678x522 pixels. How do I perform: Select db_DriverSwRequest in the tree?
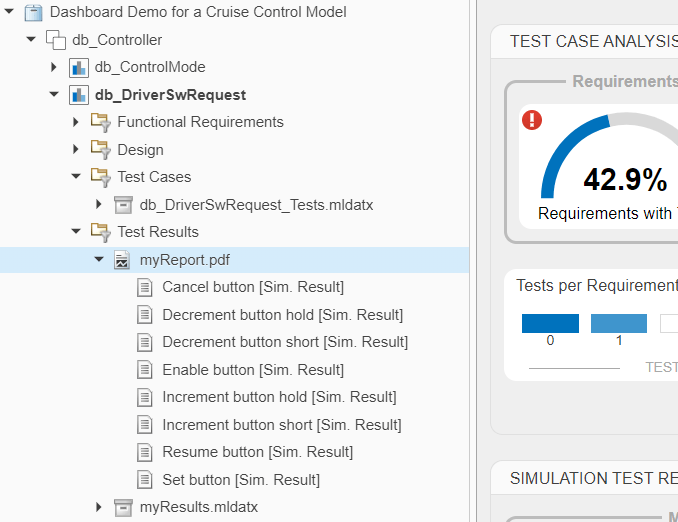(x=170, y=95)
